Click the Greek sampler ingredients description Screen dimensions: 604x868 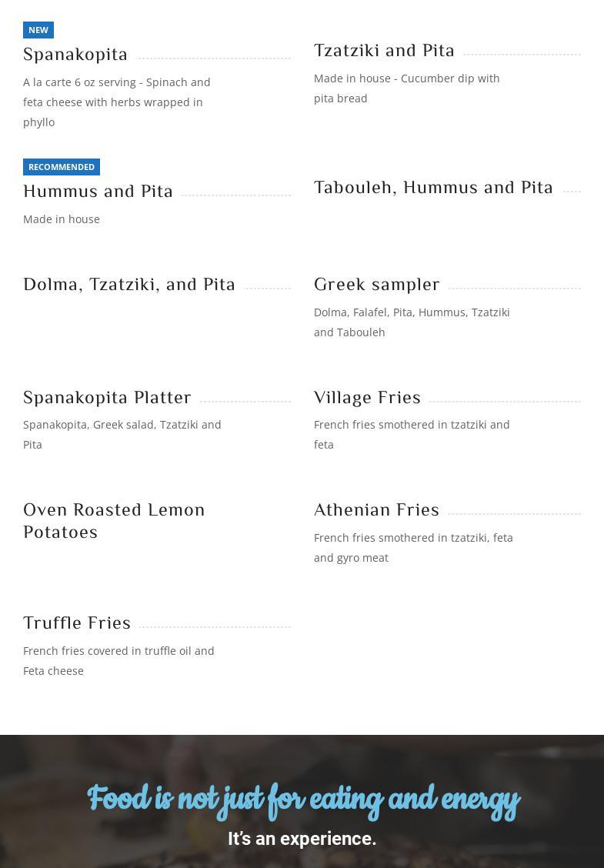tap(412, 322)
